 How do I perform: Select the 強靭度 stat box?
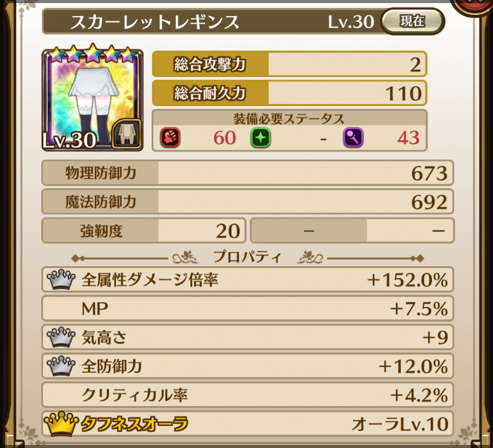tap(144, 230)
